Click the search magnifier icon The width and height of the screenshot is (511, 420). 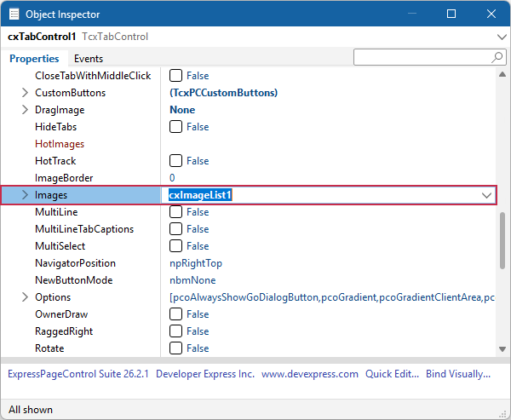(497, 57)
